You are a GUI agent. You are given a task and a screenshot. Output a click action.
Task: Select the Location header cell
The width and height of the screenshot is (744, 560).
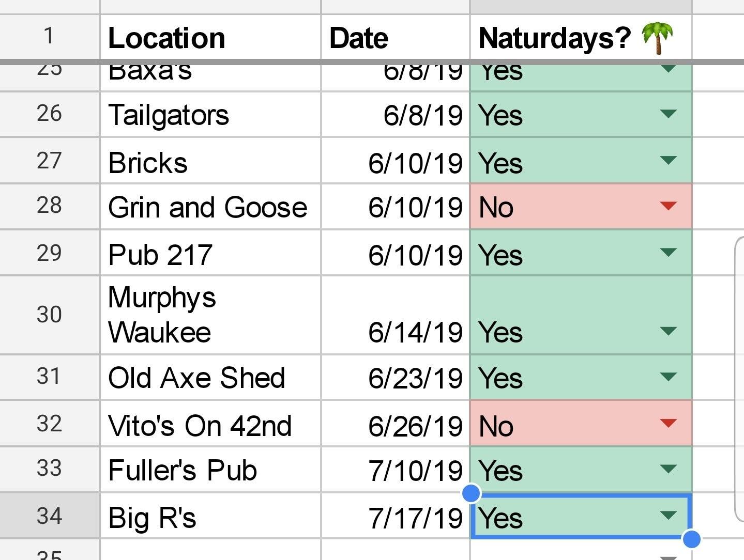tap(210, 38)
